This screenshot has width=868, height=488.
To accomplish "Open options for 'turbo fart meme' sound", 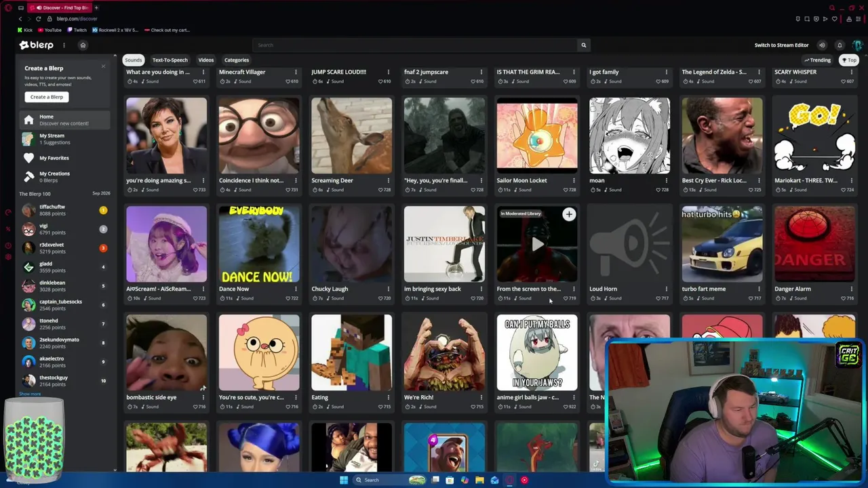I will coord(759,289).
